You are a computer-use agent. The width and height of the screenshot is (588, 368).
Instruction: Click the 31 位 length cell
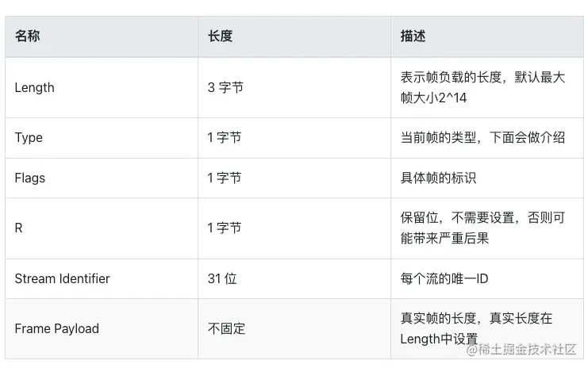pos(222,278)
